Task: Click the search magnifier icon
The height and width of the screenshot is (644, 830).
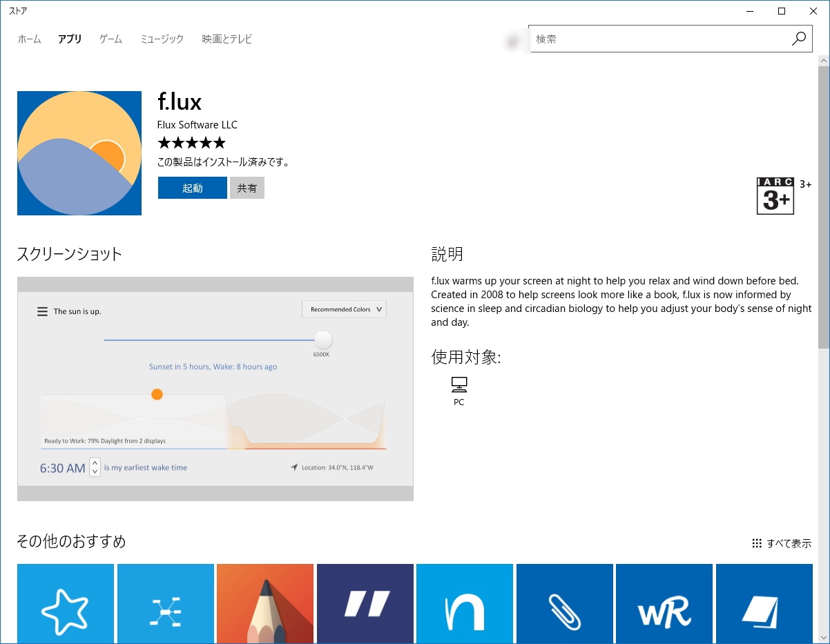Action: click(799, 39)
